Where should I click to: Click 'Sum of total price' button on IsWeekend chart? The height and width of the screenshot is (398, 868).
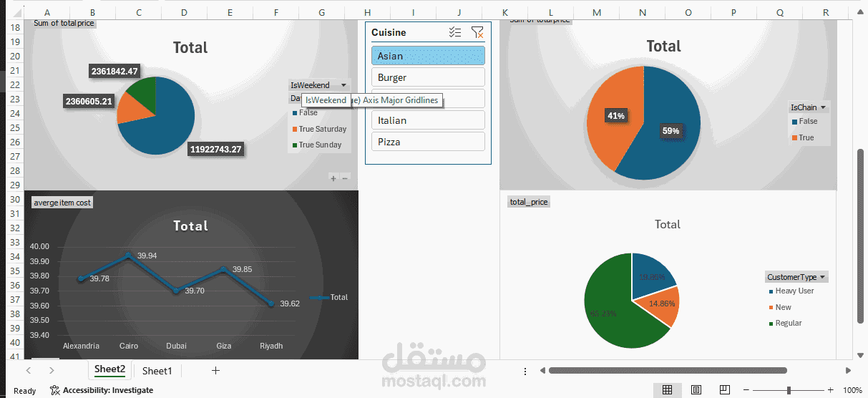point(64,24)
